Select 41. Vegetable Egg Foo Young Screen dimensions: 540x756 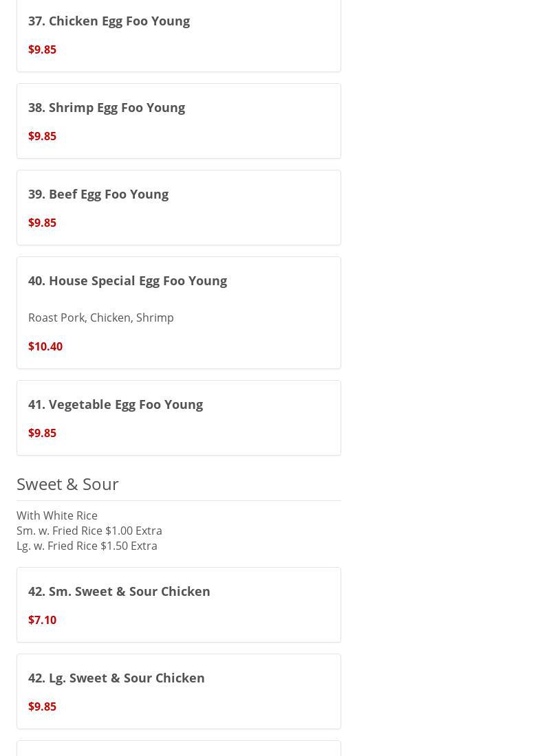[x=116, y=404]
